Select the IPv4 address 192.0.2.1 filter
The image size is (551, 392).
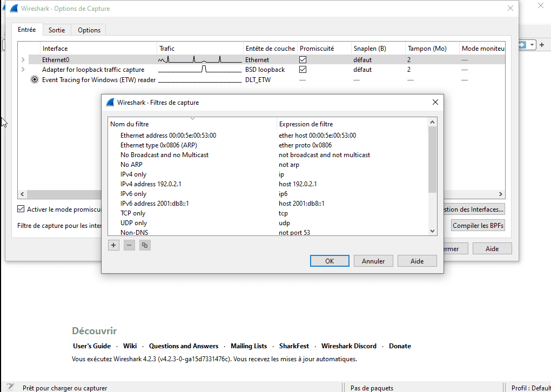point(151,184)
